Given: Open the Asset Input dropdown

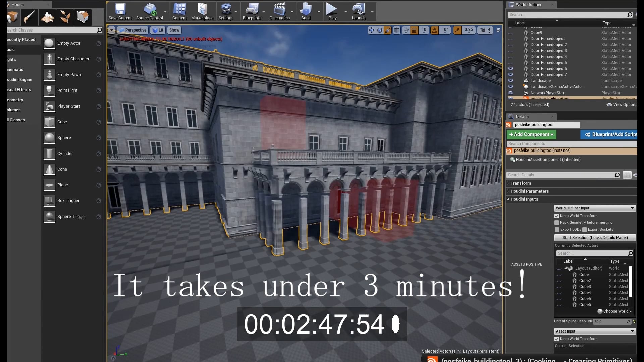Looking at the screenshot, I should click(x=595, y=331).
